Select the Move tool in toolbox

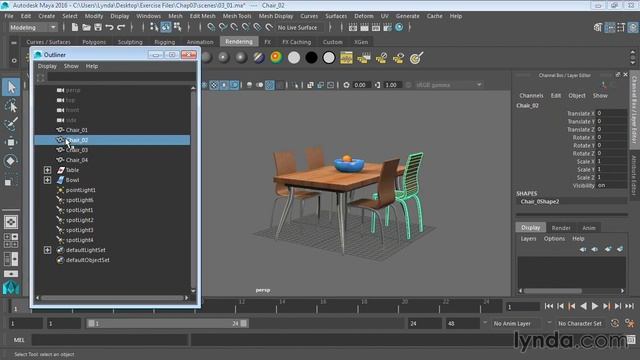click(11, 142)
